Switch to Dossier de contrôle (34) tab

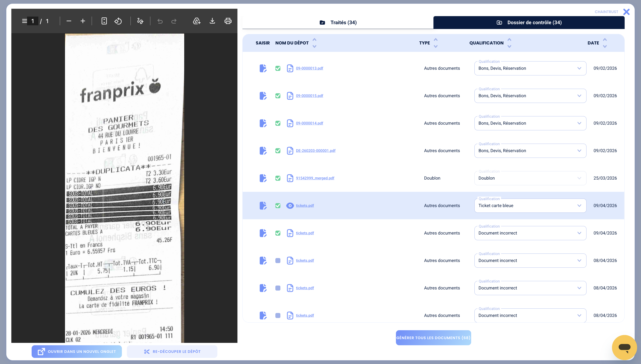[529, 22]
